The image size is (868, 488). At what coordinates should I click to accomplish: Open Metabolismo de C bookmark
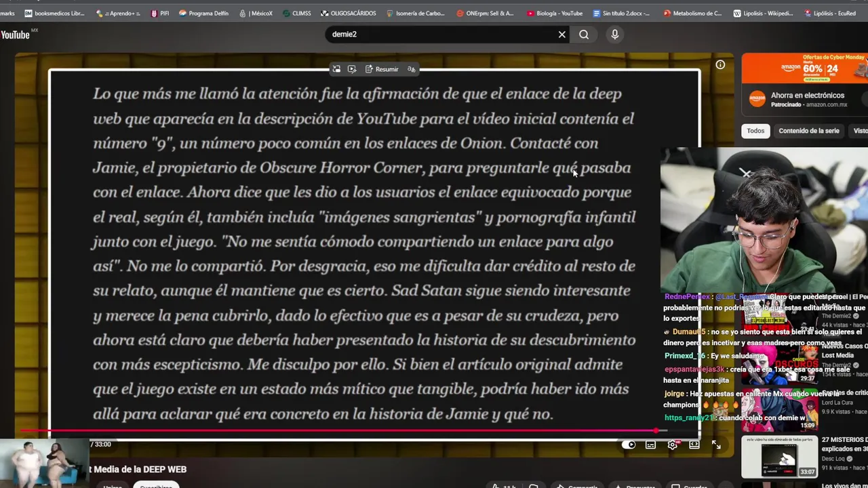(x=692, y=13)
